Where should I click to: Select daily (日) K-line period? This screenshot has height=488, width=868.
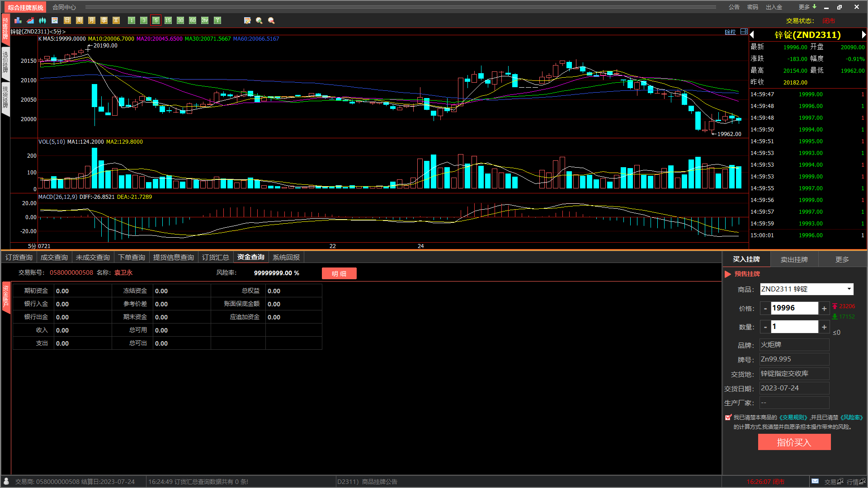(67, 20)
